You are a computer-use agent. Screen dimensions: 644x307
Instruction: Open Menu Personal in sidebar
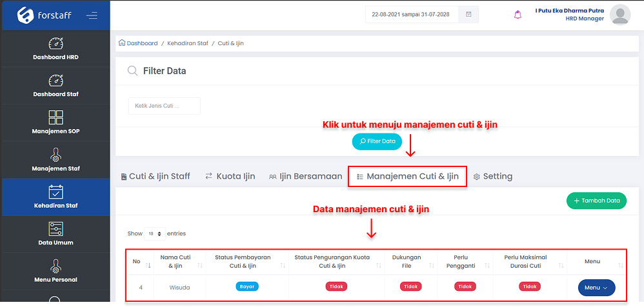[x=56, y=271]
